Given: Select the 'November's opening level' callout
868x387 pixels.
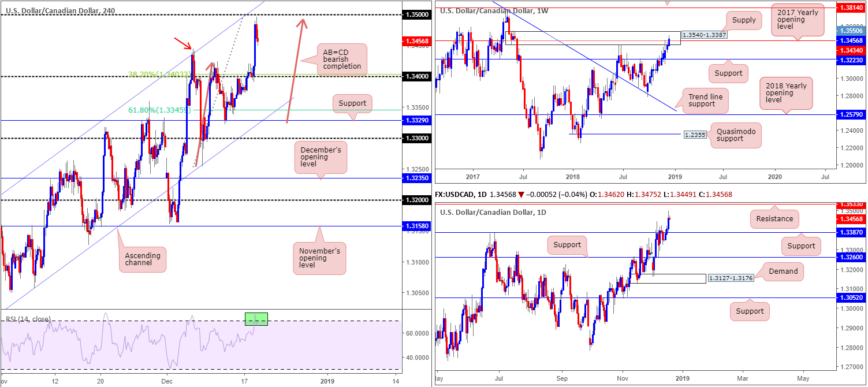Looking at the screenshot, I should 320,258.
